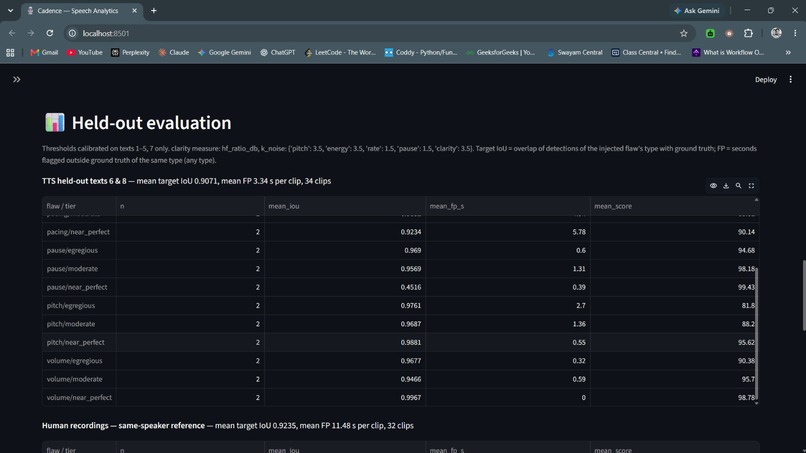Open the Deploy option
806x453 pixels.
[765, 80]
